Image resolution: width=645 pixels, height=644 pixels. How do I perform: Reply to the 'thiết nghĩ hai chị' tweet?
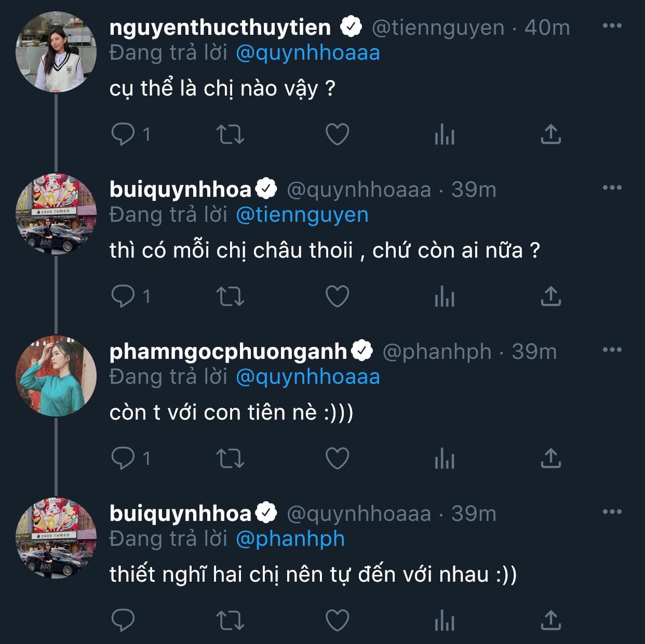[x=123, y=620]
